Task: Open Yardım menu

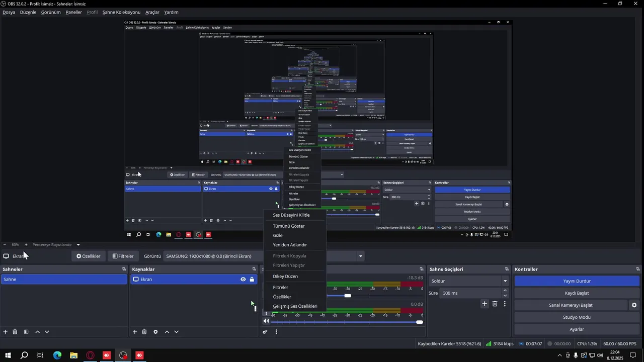Action: click(x=171, y=12)
